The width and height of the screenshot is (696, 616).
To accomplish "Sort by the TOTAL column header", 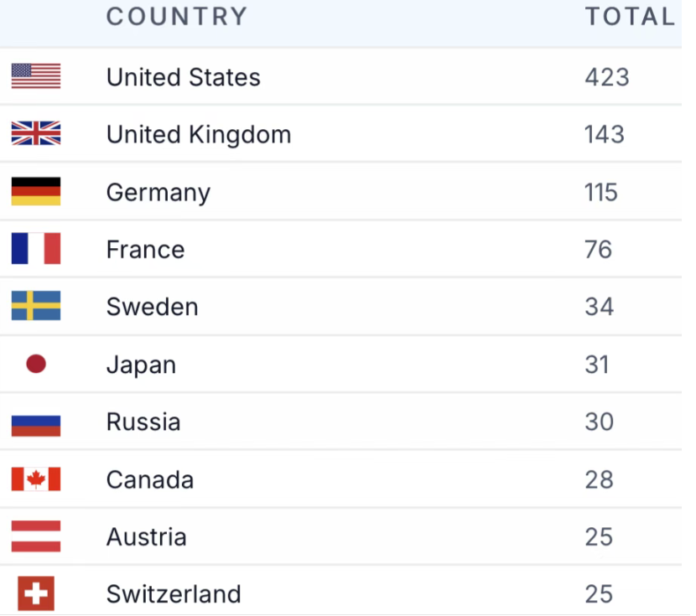I will pos(631,17).
